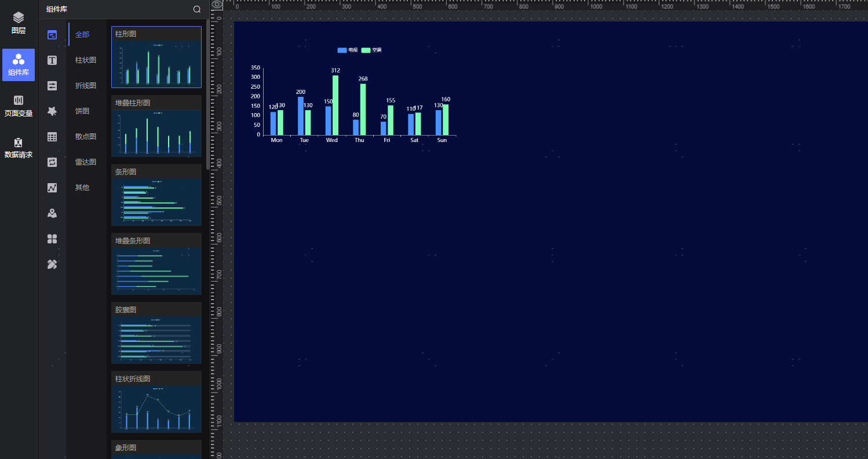Select the sliders form-controls category icon
This screenshot has height=459, width=868.
(52, 86)
